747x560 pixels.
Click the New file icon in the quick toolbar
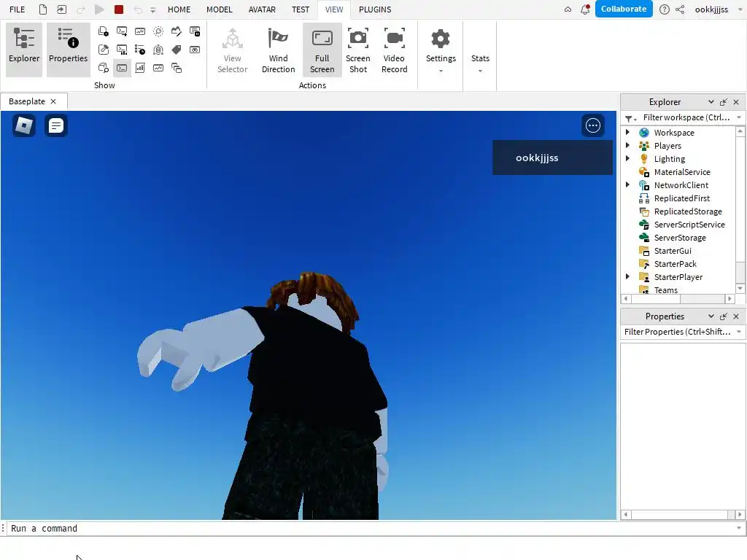[43, 9]
